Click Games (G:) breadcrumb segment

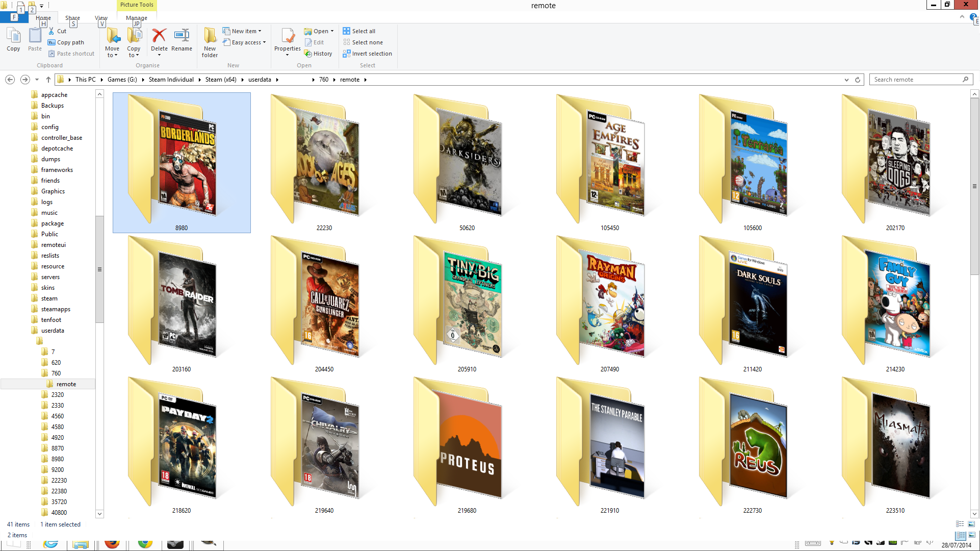122,80
